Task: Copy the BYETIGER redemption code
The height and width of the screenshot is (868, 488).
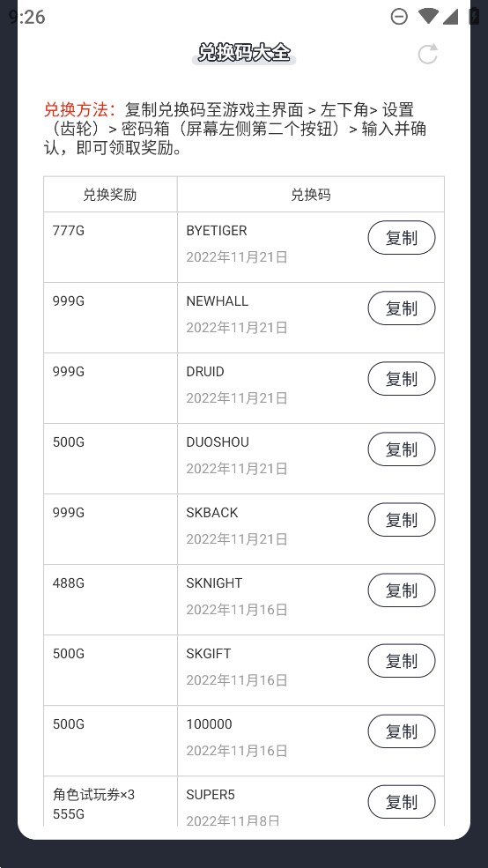Action: pos(401,238)
